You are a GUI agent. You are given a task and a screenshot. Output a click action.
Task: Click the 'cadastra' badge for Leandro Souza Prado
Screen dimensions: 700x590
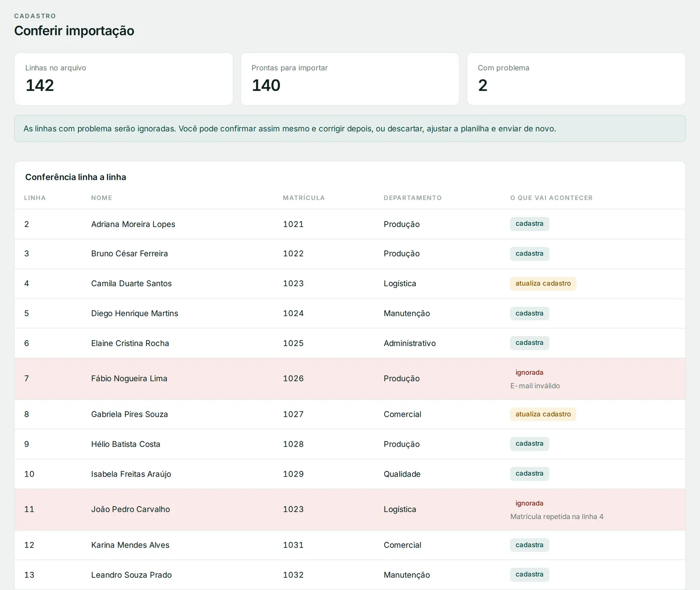(x=529, y=575)
